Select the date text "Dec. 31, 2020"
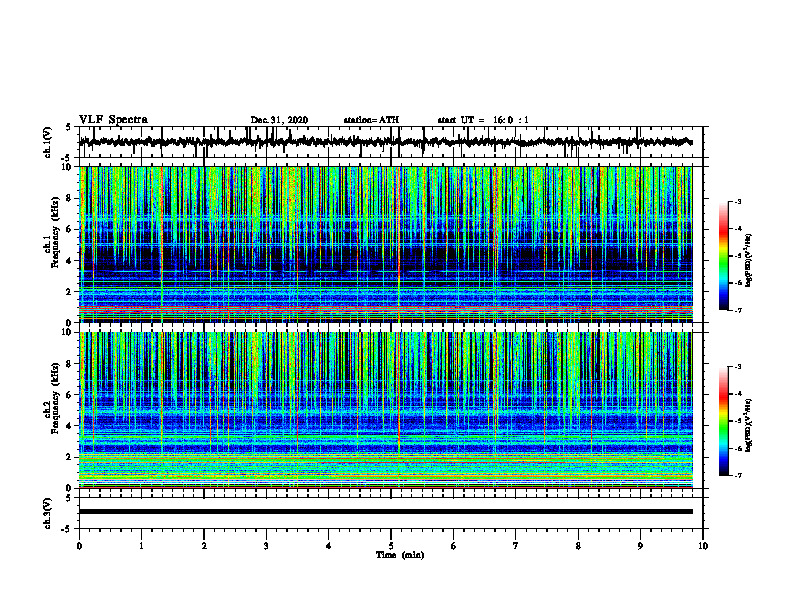The height and width of the screenshot is (612, 792). point(279,120)
